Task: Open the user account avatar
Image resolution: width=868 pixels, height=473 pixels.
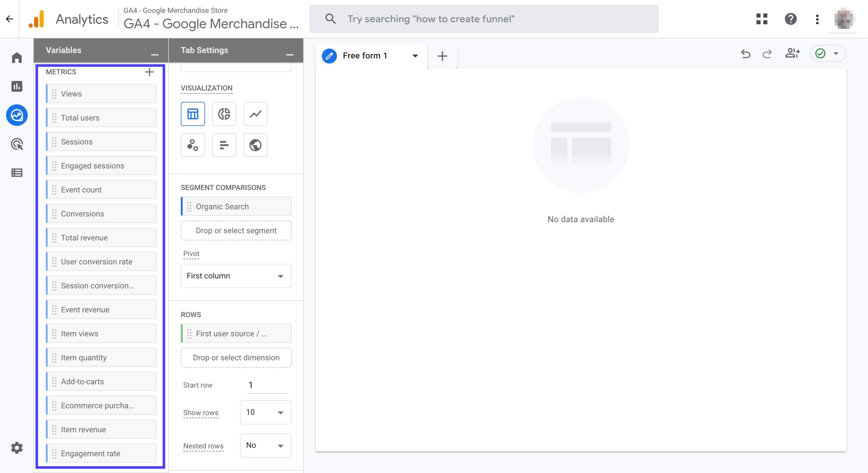Action: tap(843, 19)
